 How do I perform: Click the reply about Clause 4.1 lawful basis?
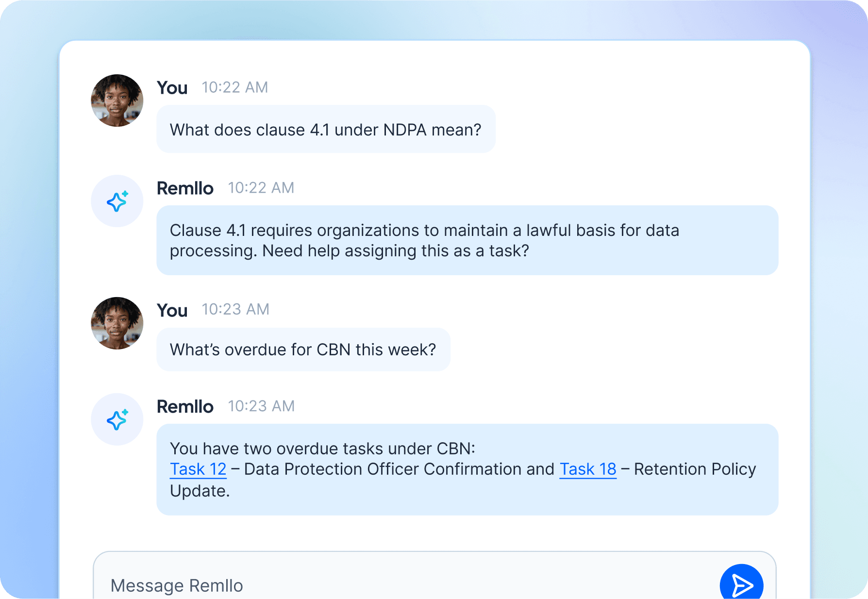467,240
